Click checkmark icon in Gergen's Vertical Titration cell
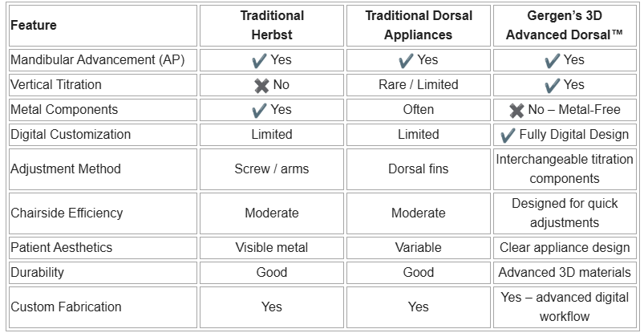The width and height of the screenshot is (644, 333). [x=552, y=85]
